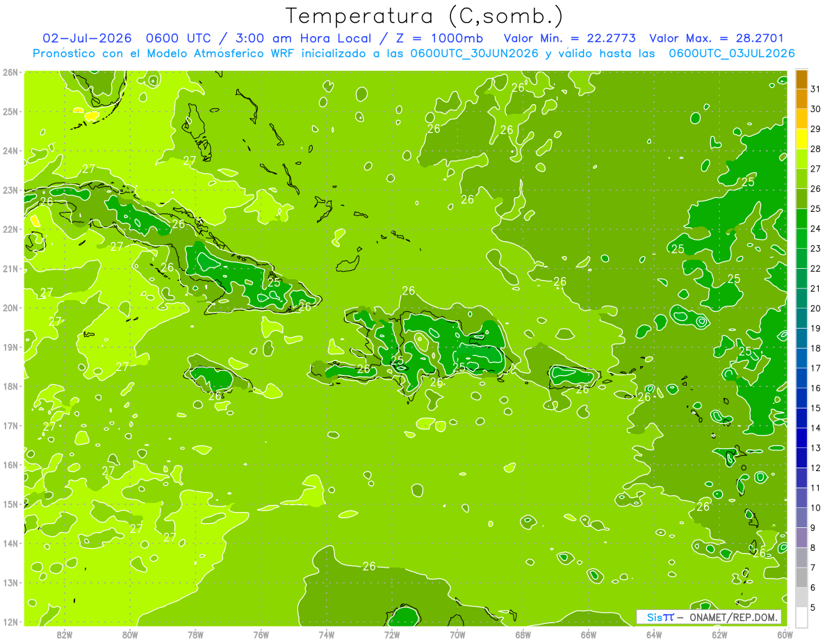Click the lime colorbar segment between 27 and 28

pyautogui.click(x=801, y=159)
